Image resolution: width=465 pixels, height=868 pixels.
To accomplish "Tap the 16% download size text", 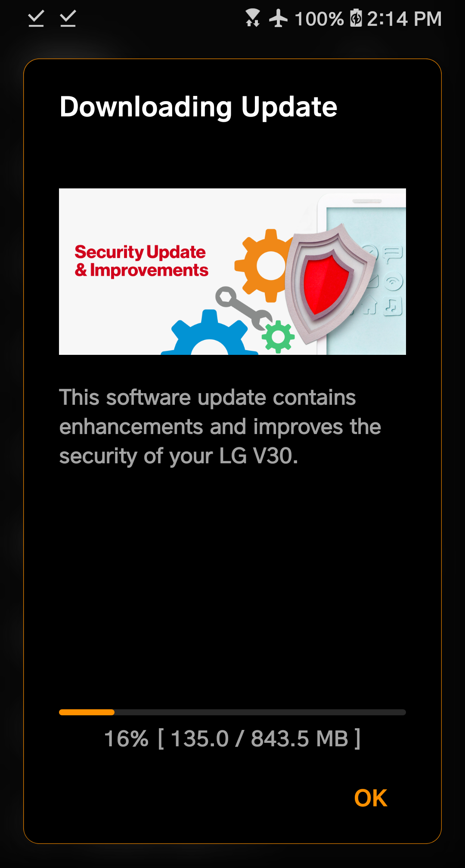I will 232,739.
